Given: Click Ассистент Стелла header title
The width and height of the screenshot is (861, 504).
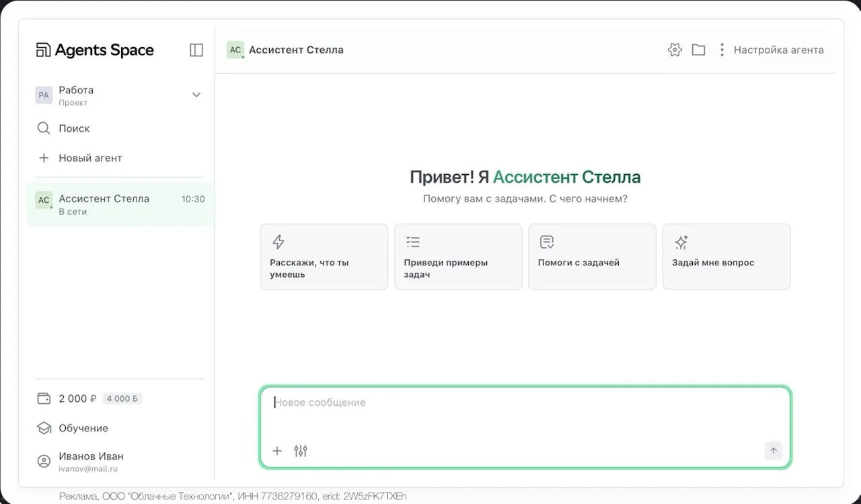Looking at the screenshot, I should 296,50.
